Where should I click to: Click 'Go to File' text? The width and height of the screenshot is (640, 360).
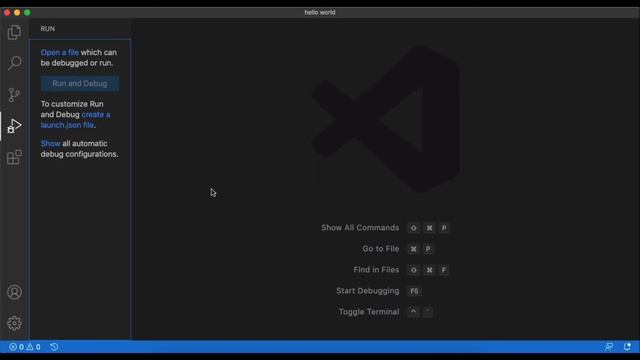click(380, 249)
